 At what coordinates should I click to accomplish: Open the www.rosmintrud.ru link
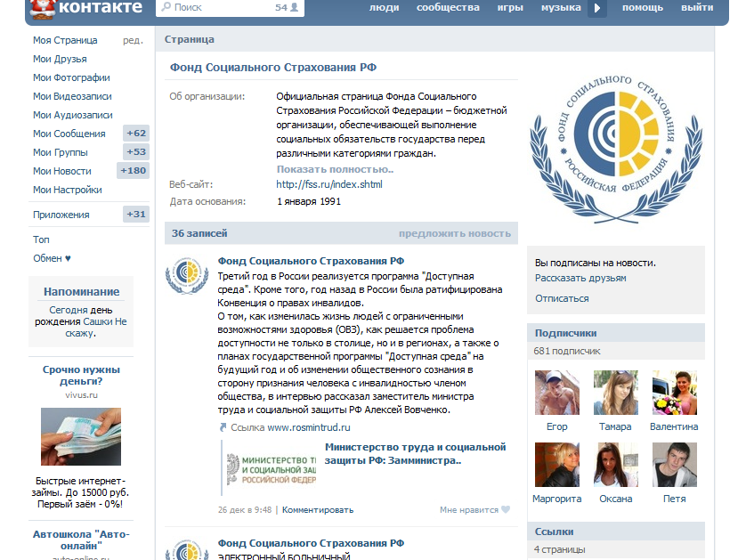click(x=309, y=427)
